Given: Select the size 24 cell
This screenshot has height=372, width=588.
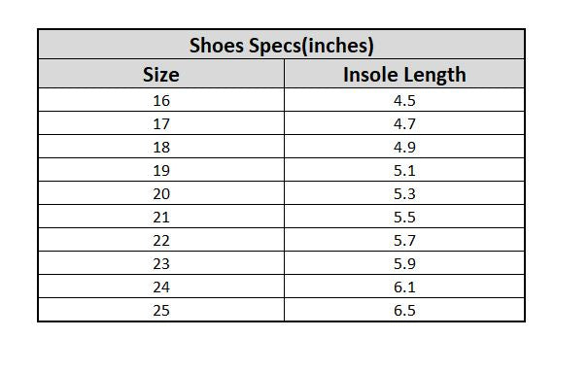Looking at the screenshot, I should pos(161,287).
